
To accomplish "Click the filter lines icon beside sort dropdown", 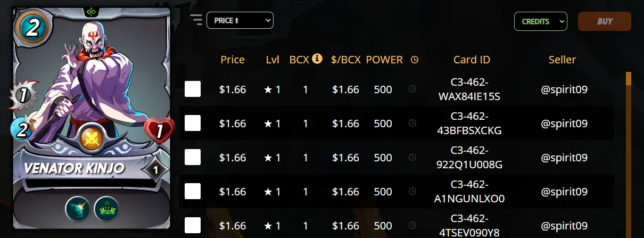I will tap(196, 20).
